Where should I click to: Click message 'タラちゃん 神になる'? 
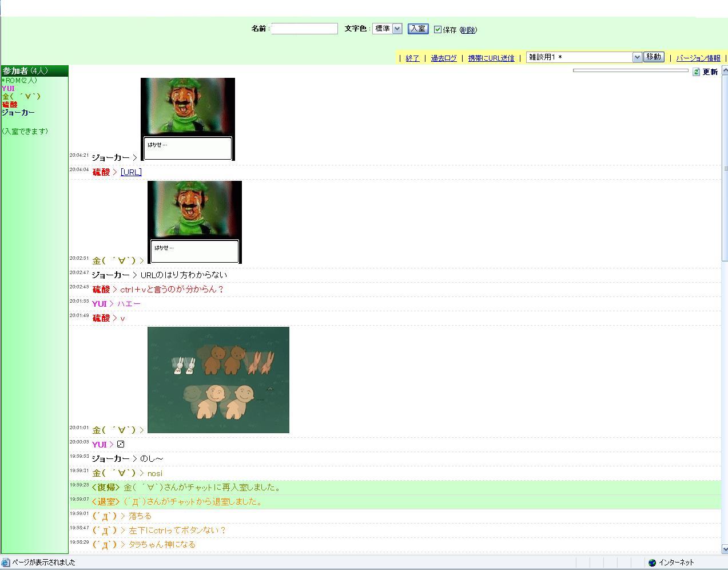pos(162,545)
